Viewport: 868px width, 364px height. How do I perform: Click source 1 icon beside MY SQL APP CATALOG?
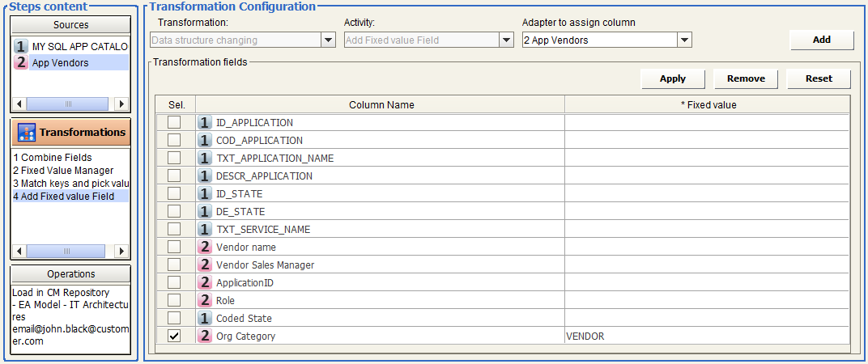[x=21, y=47]
